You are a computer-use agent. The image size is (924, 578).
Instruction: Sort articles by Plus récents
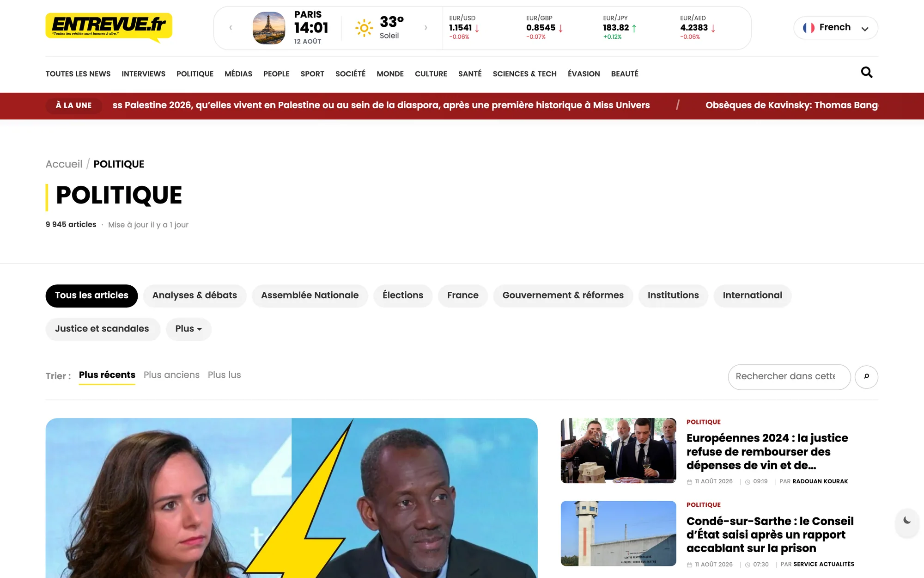coord(107,375)
